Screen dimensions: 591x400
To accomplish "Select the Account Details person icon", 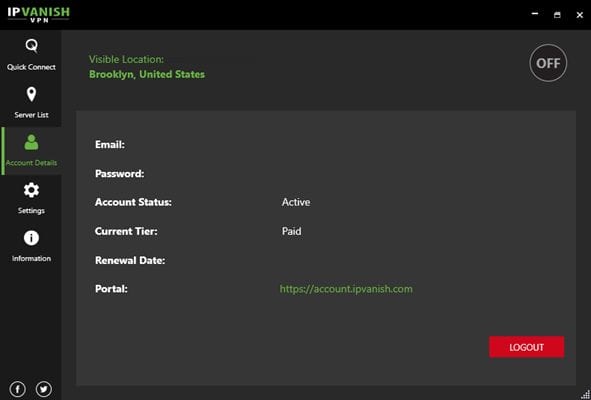I will pyautogui.click(x=31, y=142).
